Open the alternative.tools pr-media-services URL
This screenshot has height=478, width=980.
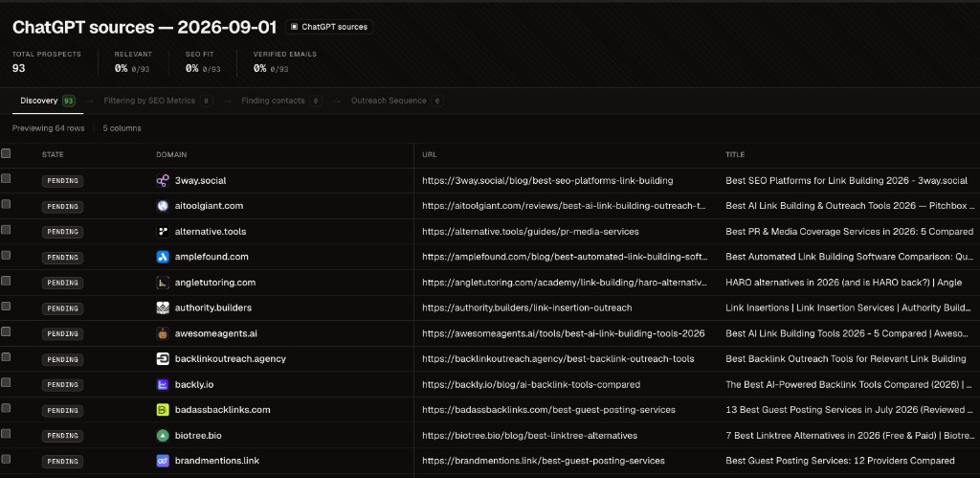(530, 232)
